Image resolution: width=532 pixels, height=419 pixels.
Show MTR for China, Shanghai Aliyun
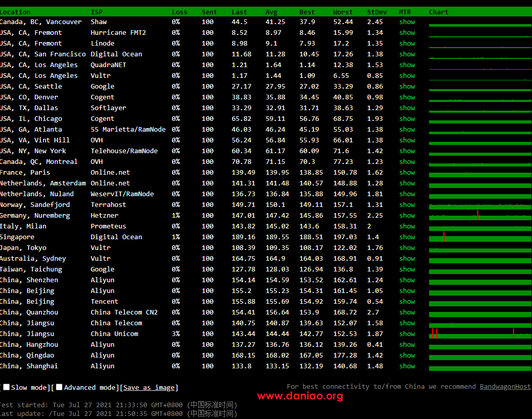(407, 366)
